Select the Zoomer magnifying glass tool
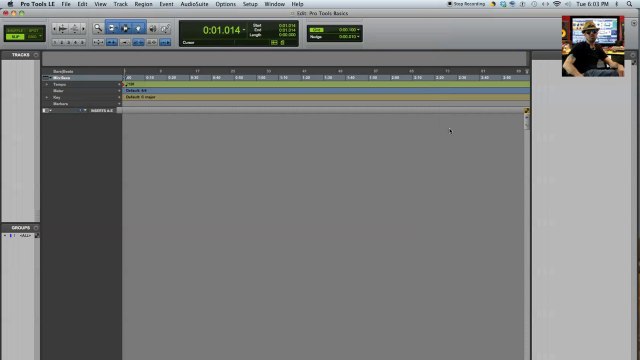Screen dimensions: 640x360 click(98, 29)
